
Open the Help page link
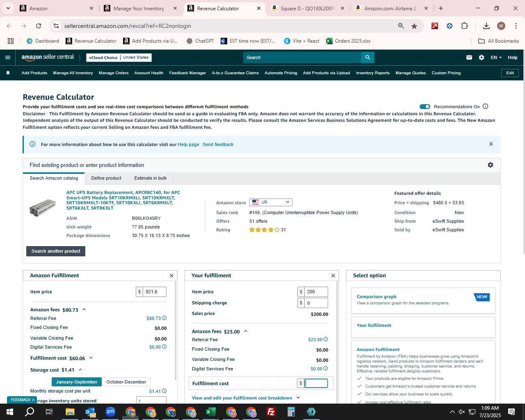pos(188,144)
